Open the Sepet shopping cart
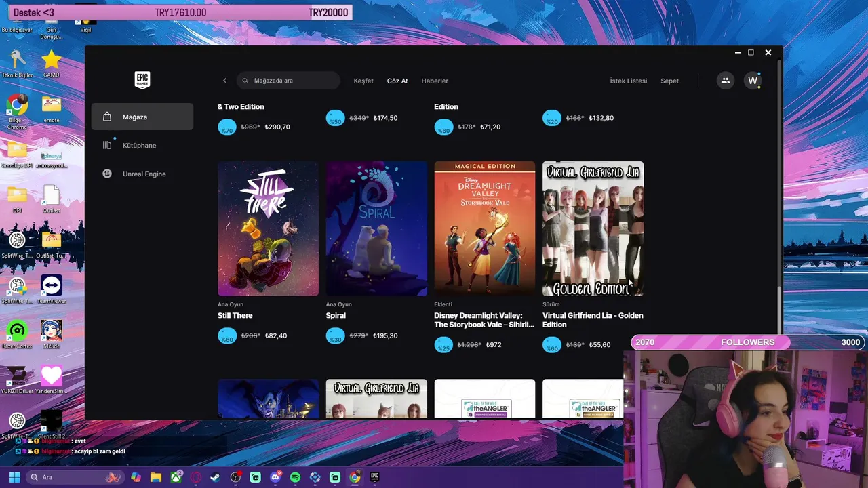The height and width of the screenshot is (488, 868). (669, 81)
